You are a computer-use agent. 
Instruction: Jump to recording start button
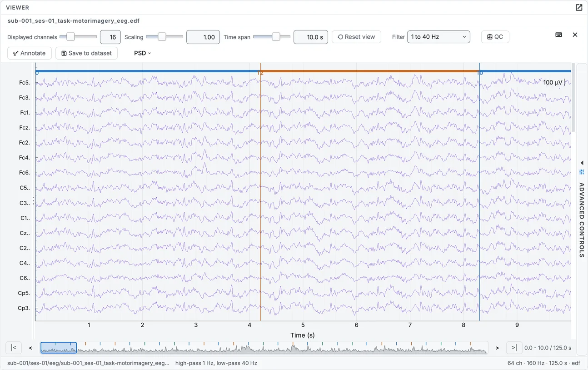point(14,348)
